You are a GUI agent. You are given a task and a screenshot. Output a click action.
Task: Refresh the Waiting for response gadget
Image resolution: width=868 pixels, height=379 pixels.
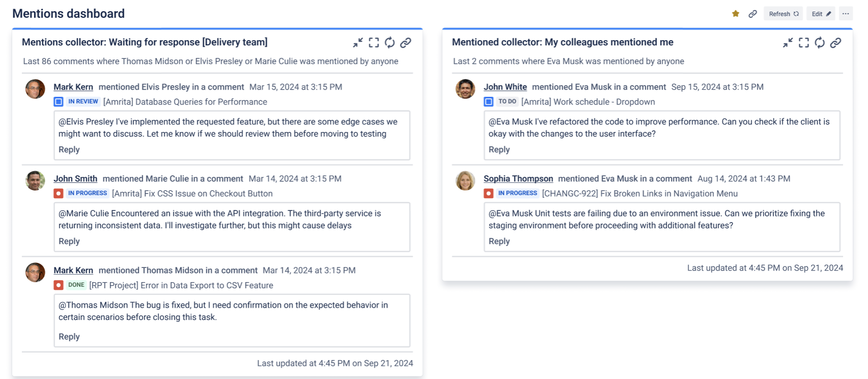tap(390, 43)
